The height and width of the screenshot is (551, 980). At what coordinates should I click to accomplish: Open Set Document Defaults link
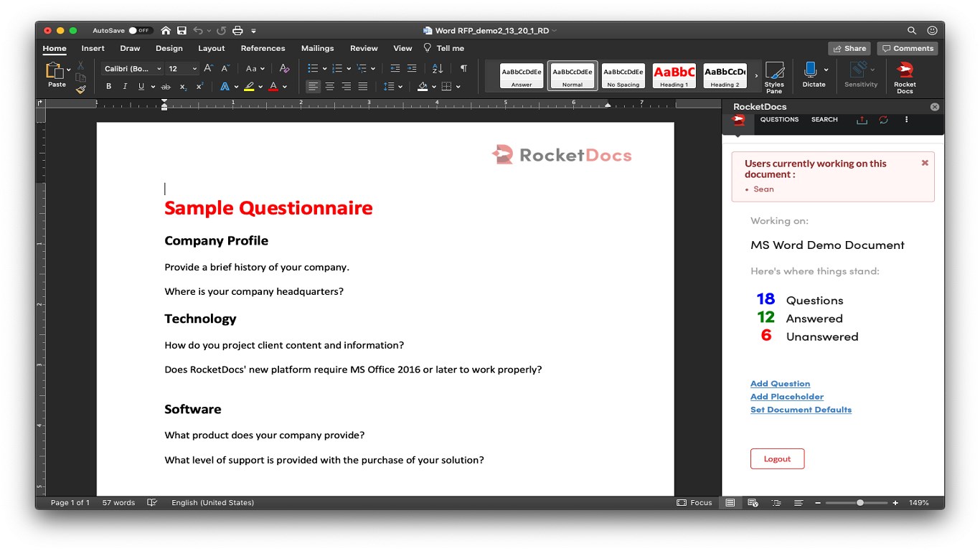pyautogui.click(x=801, y=410)
